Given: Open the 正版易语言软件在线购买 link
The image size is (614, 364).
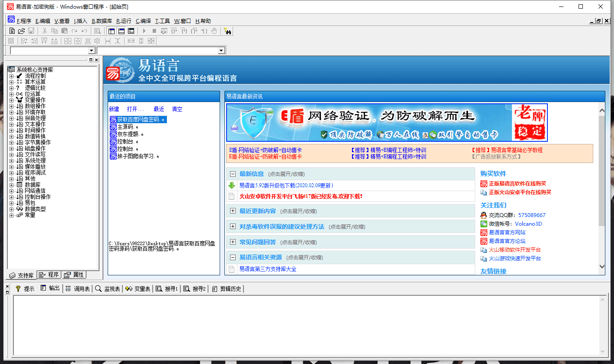Looking at the screenshot, I should pyautogui.click(x=518, y=183).
